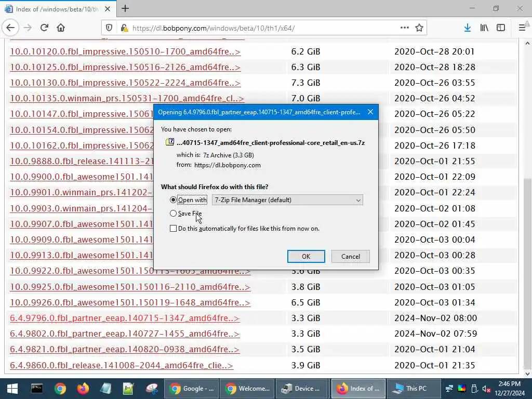
Task: Click the date 2024-Nov-02 07:59
Action: tap(436, 334)
